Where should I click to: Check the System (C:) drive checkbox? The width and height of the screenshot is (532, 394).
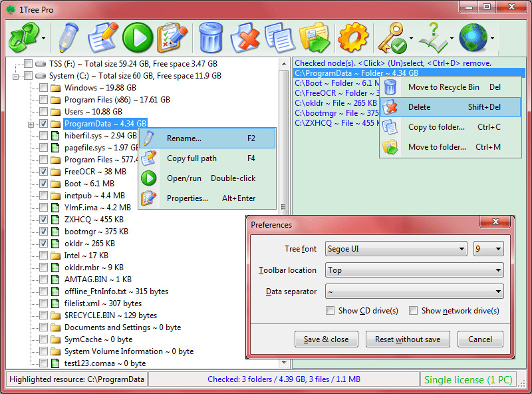[28, 75]
